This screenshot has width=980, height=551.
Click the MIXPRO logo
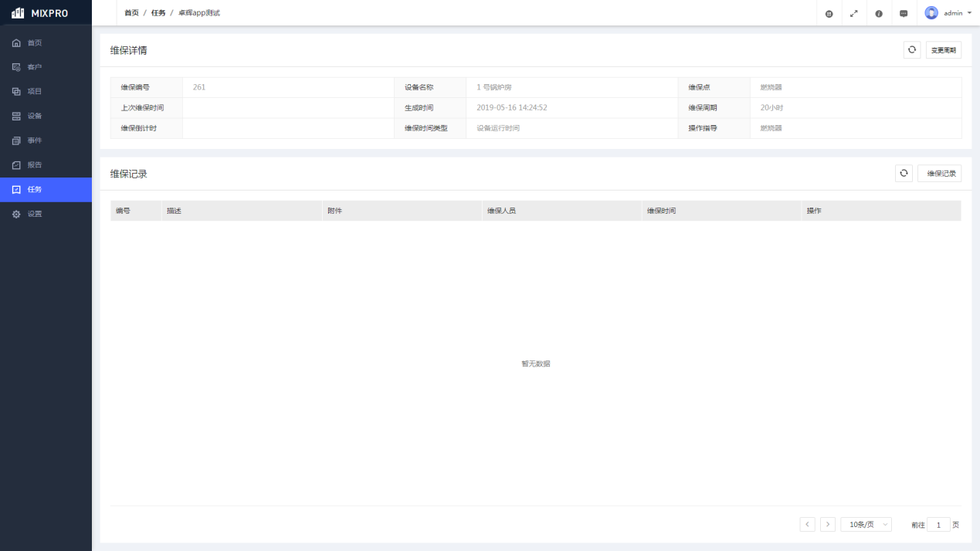pos(40,13)
